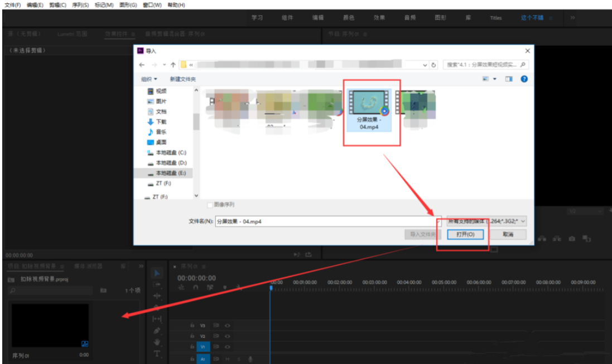Open the file type filter dropdown
The image size is (612, 364).
(x=486, y=221)
